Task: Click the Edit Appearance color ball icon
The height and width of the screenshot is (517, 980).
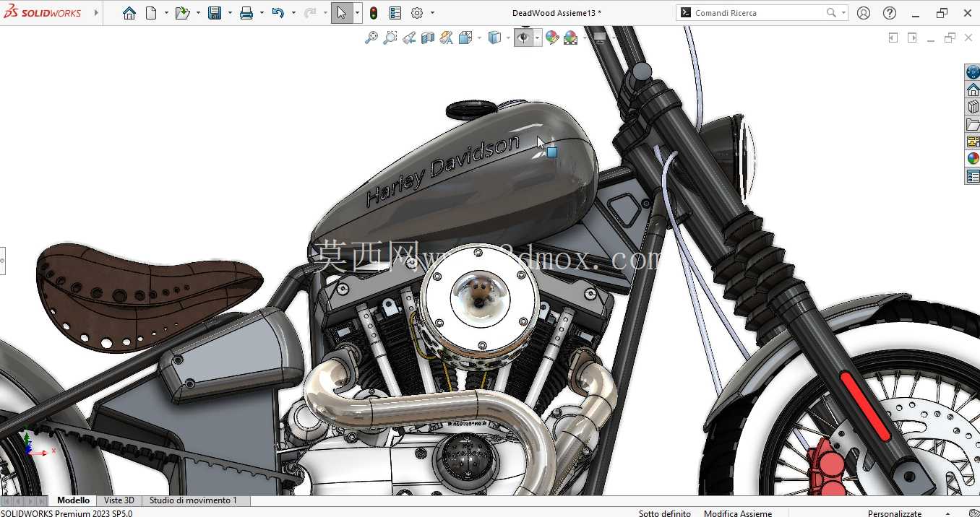Action: click(x=553, y=38)
